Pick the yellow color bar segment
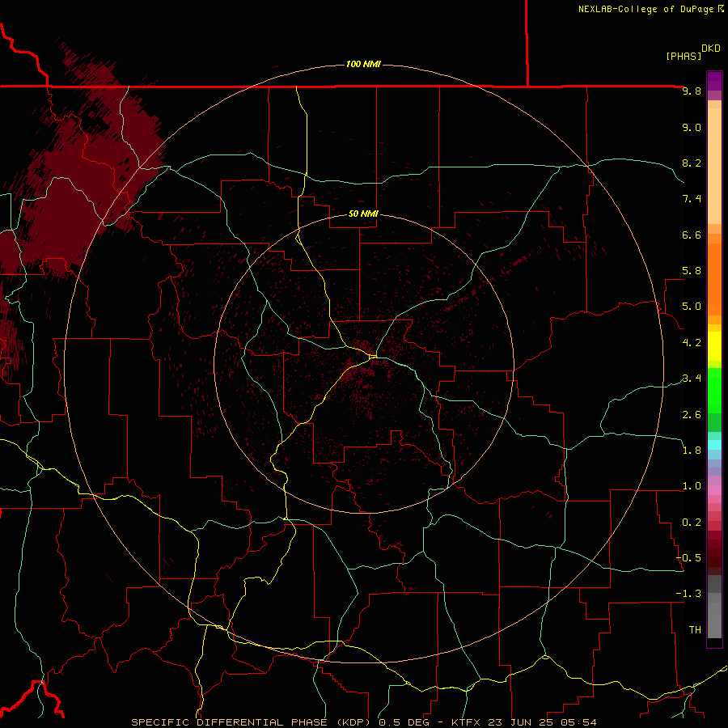This screenshot has height=728, width=728. pos(714,346)
